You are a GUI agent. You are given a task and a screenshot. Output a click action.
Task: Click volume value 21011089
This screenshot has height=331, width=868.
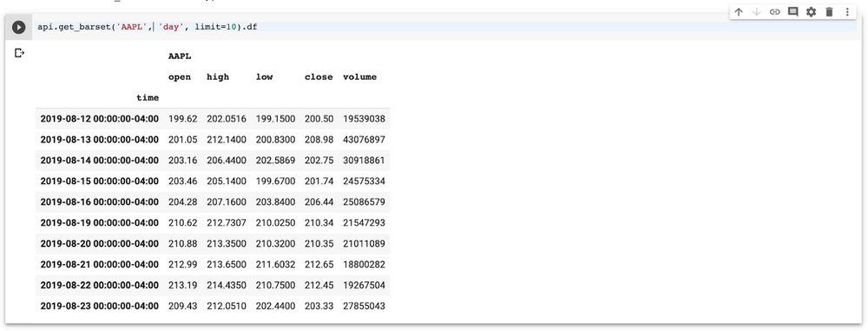click(x=364, y=243)
